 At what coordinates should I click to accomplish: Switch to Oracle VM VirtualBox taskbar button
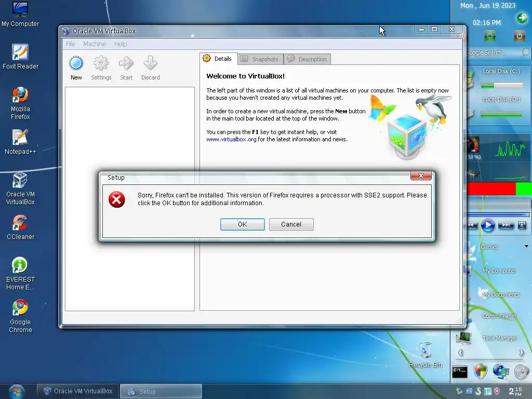click(78, 391)
